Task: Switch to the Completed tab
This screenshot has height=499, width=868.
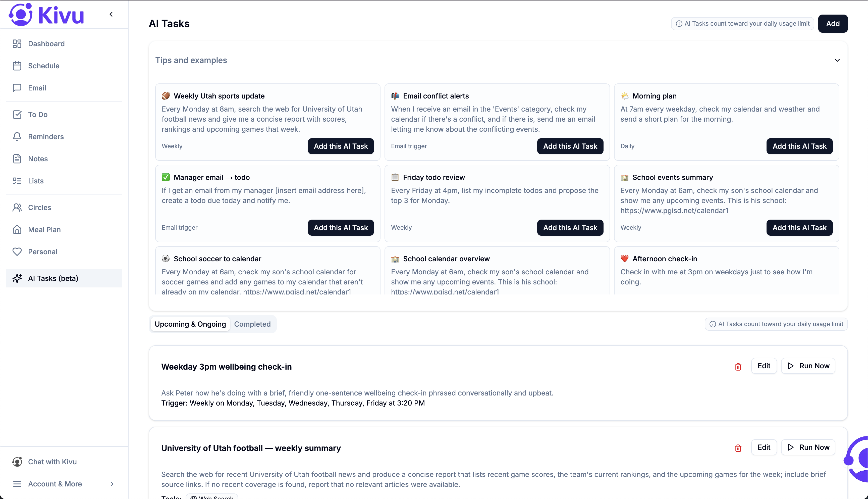Action: 252,324
